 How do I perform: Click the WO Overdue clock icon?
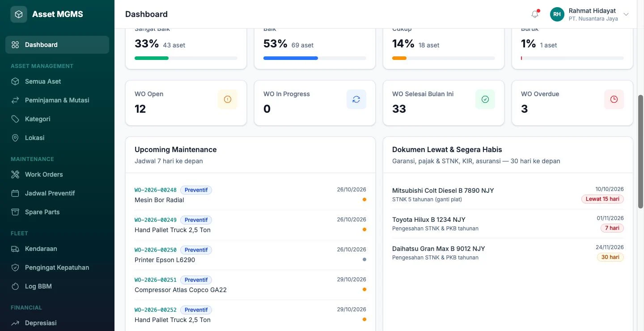(614, 99)
